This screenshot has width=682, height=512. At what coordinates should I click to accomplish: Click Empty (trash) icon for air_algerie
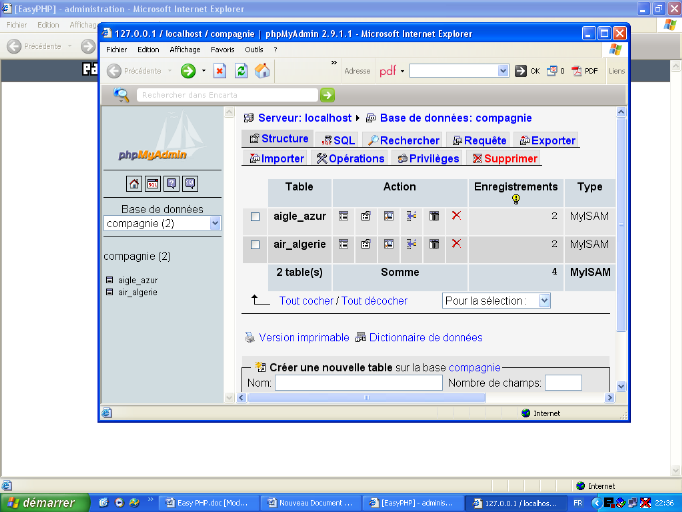point(434,244)
